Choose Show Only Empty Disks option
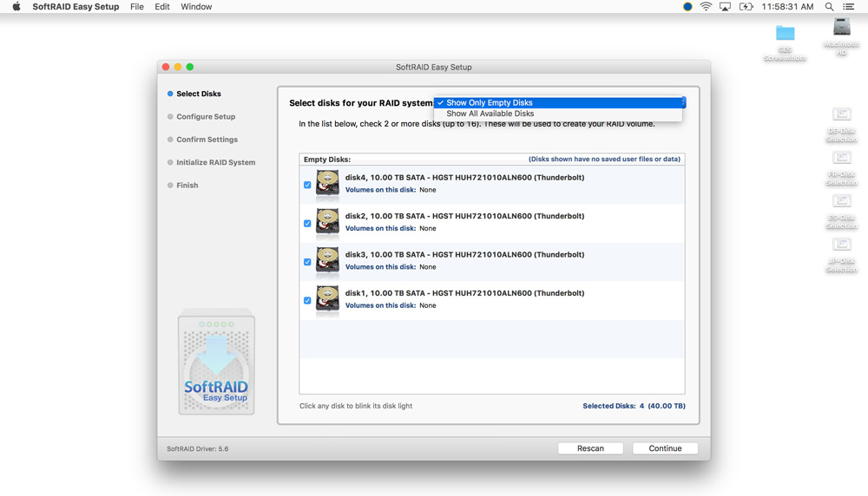868x496 pixels. (558, 103)
